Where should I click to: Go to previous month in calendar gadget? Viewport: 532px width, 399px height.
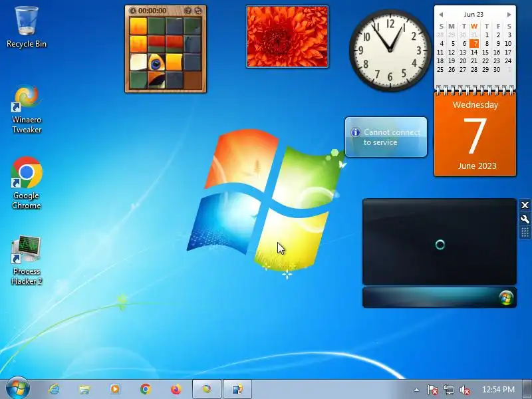pos(441,15)
